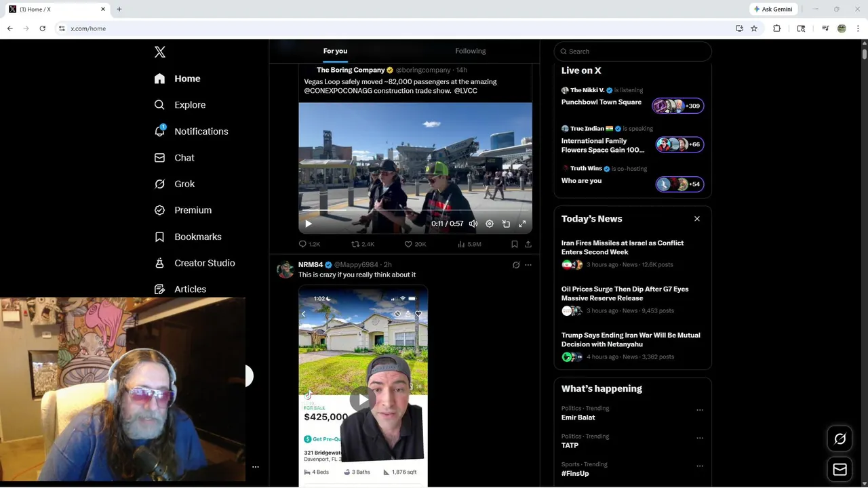Click the @CONEXPOCONAGG mention link
This screenshot has height=488, width=868.
pos(338,91)
